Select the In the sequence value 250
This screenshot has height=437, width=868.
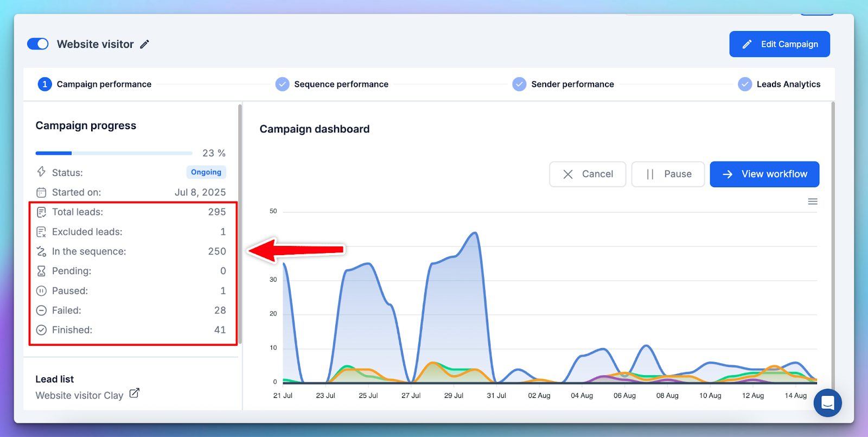[217, 251]
